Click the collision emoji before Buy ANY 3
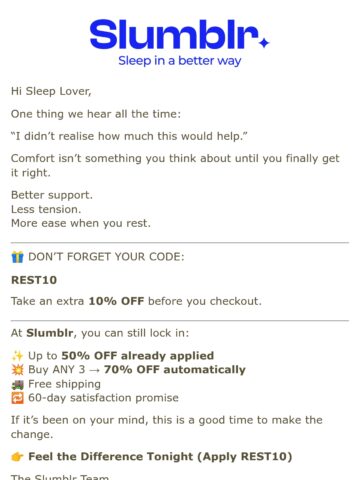 (x=17, y=370)
